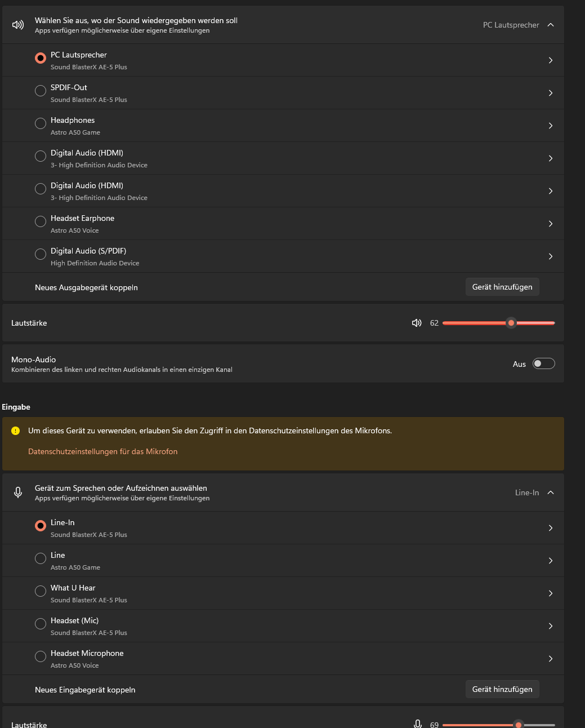
Task: Open PC Lautsprecher device row
Action: [x=282, y=60]
